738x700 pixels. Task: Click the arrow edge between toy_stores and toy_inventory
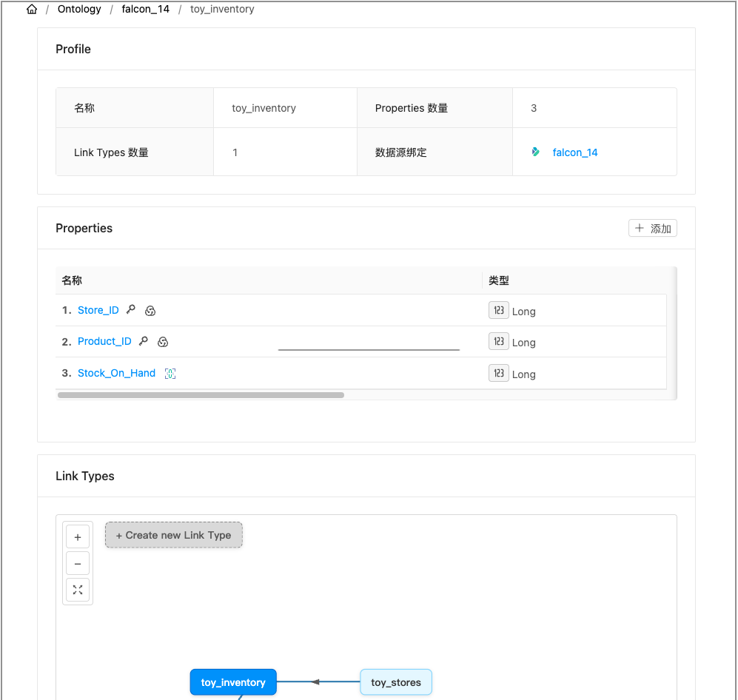(x=318, y=682)
